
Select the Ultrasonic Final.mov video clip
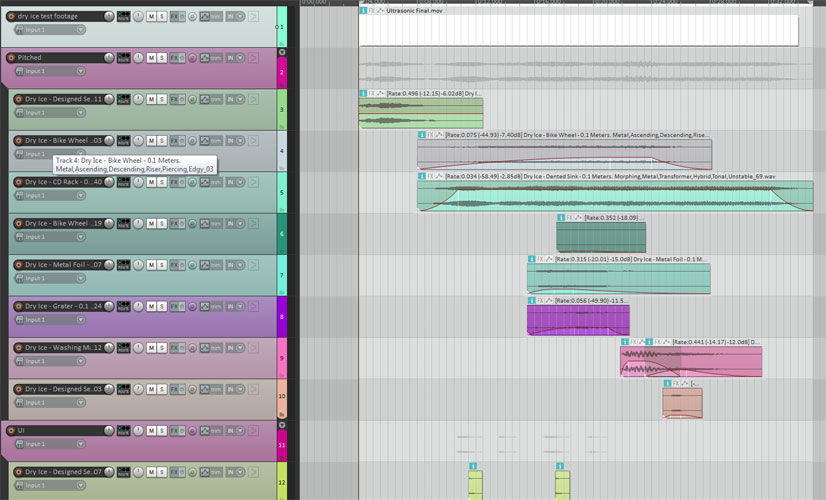[578, 30]
